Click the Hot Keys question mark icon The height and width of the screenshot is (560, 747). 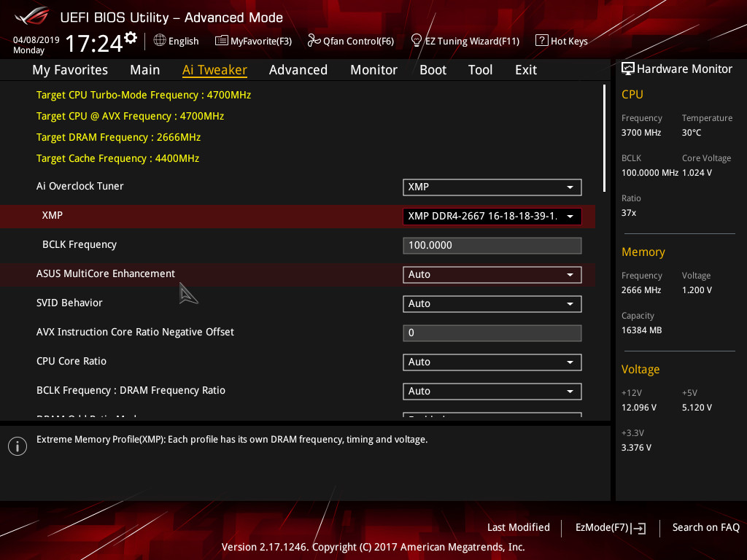542,41
